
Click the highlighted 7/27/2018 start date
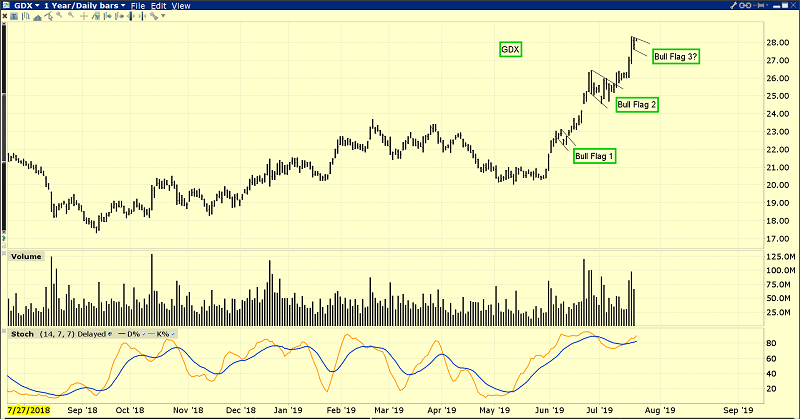click(x=29, y=410)
